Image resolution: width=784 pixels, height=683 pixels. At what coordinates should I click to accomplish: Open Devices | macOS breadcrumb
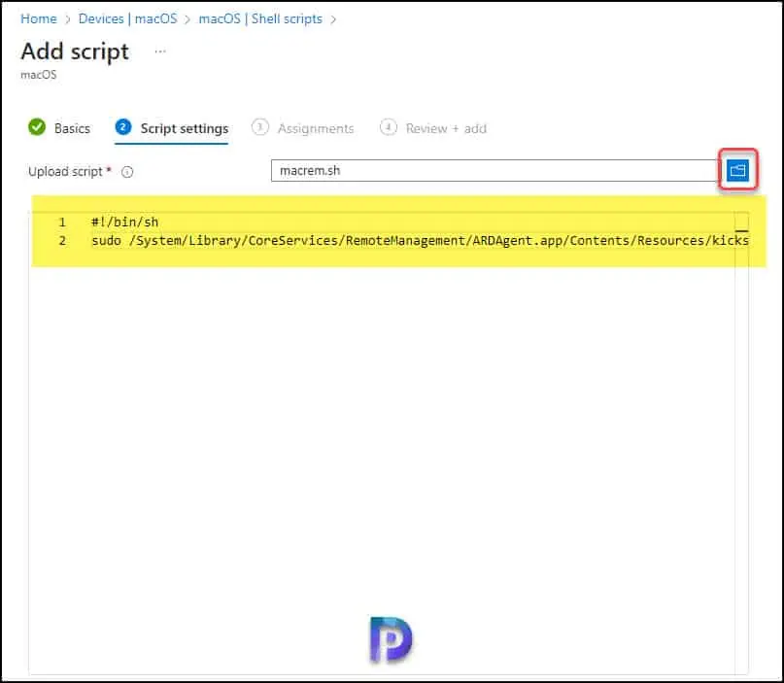pyautogui.click(x=127, y=19)
